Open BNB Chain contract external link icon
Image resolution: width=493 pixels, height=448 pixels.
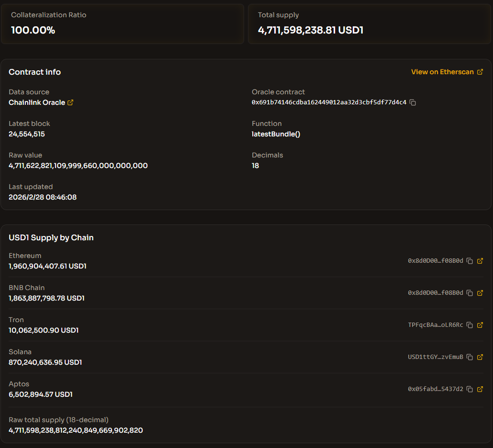pos(480,293)
